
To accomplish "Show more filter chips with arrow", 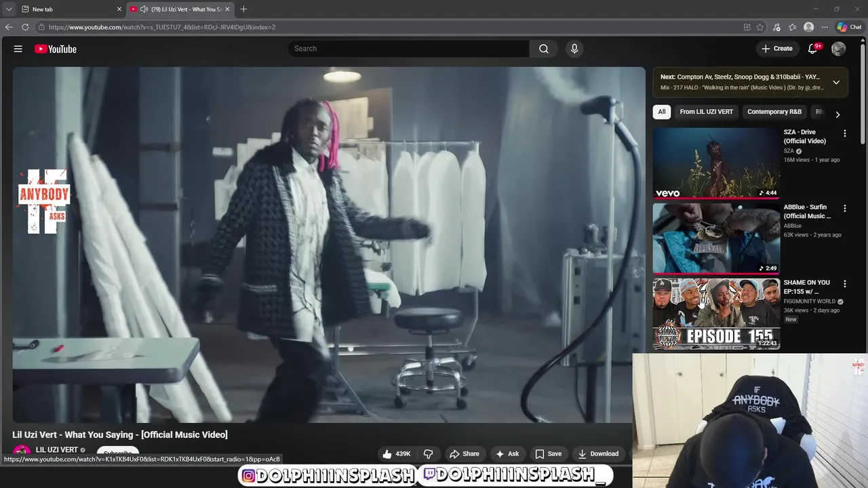I will click(x=837, y=115).
